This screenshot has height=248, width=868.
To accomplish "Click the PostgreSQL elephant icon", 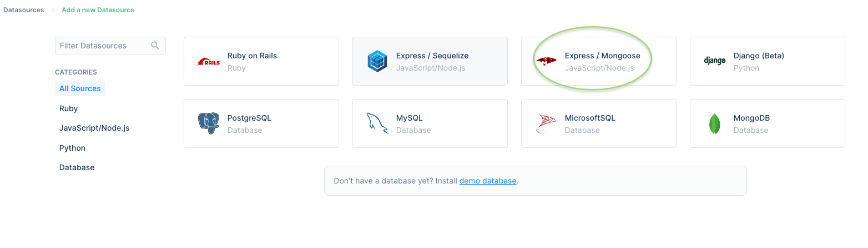I will point(209,123).
